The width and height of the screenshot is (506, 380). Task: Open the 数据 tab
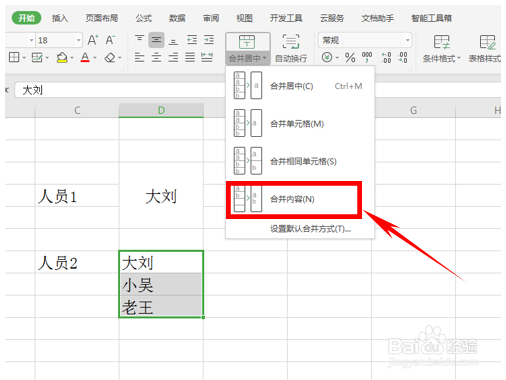click(177, 18)
